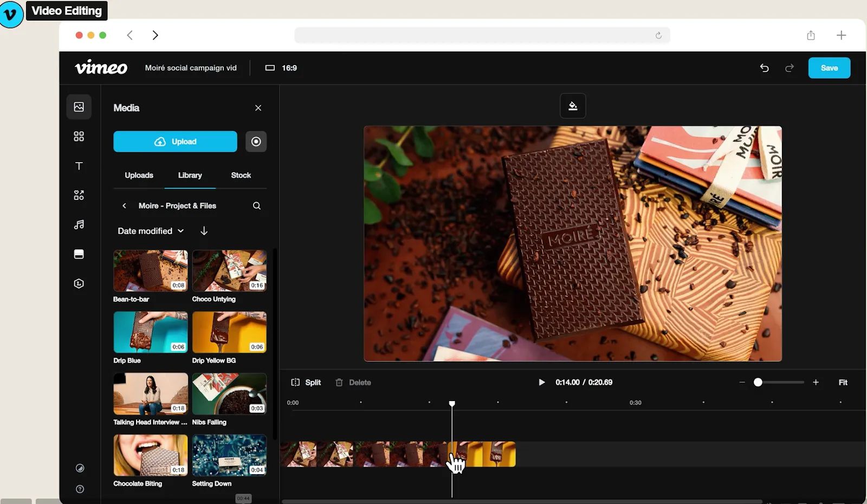Viewport: 867px width, 504px height.
Task: Open the captions/banner icon in sidebar
Action: 79,254
